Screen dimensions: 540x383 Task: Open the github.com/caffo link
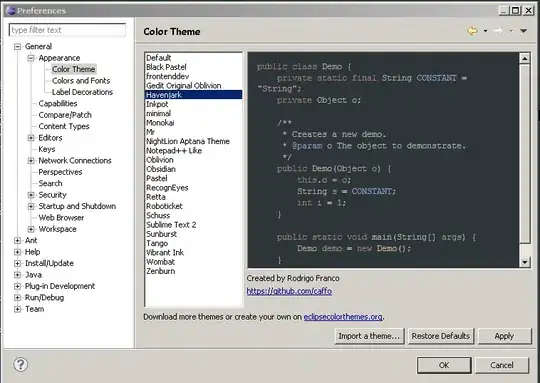[289, 291]
